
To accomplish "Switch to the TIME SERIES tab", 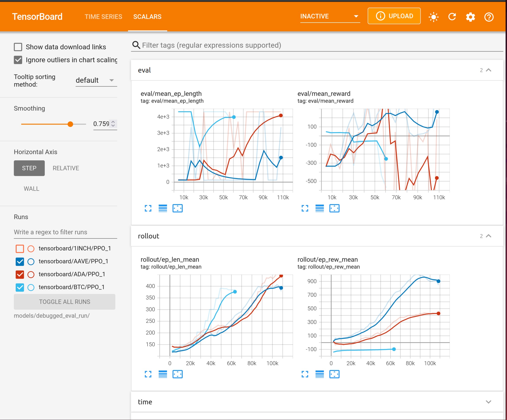I will pos(103,17).
